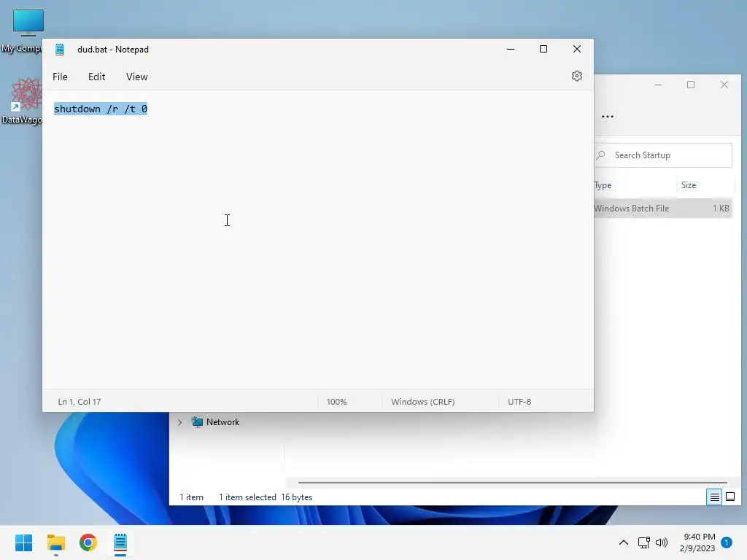The height and width of the screenshot is (560, 747).
Task: Open the clock showing 9:40 PM
Action: coord(697,542)
